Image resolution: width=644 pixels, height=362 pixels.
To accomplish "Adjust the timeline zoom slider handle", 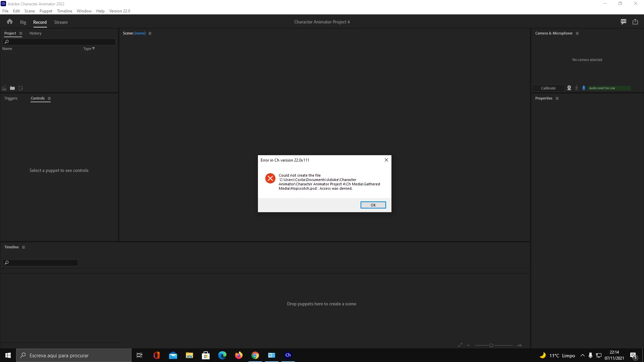I will coord(491,345).
